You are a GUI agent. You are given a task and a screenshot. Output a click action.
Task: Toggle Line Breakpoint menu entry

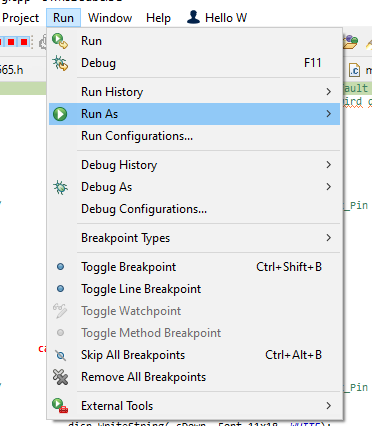pos(194,289)
